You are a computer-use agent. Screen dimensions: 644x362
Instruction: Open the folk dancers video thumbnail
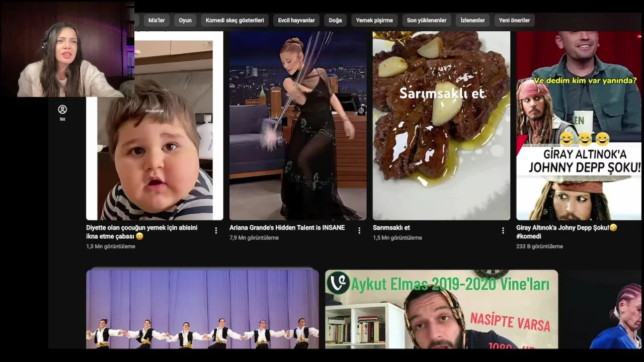coord(202,309)
